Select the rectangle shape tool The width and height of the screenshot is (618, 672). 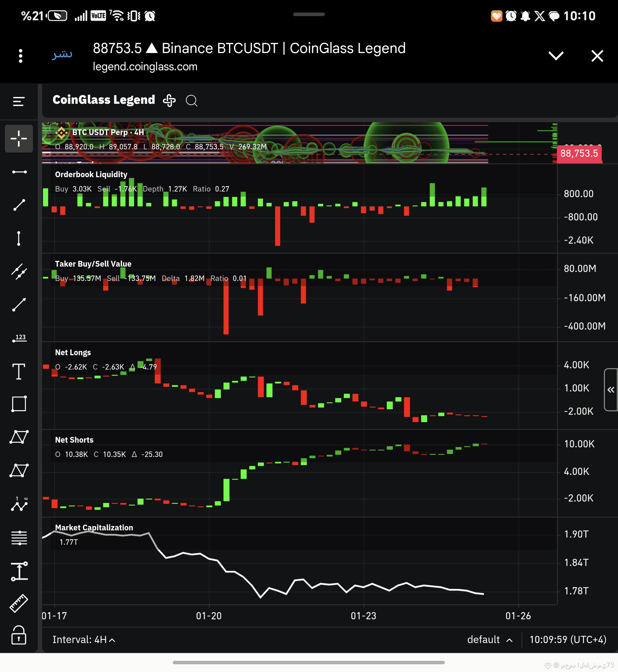pos(19,404)
